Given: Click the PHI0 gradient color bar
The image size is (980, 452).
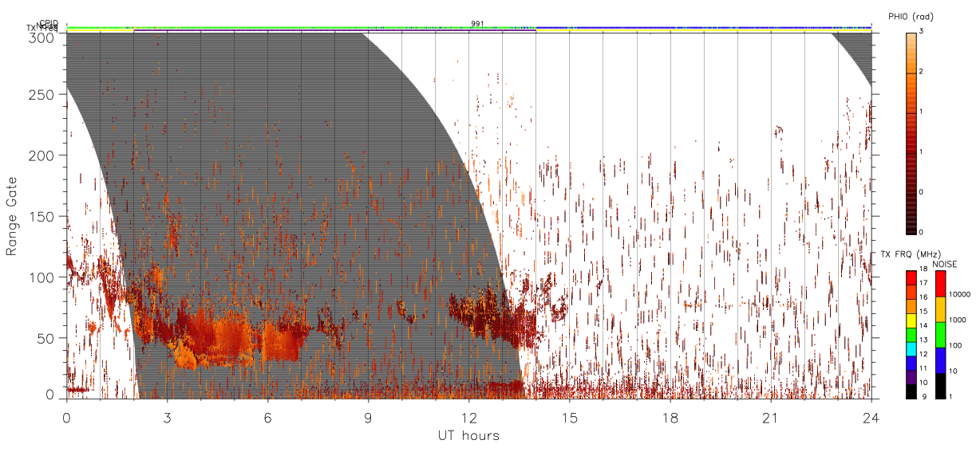Looking at the screenshot, I should (x=911, y=133).
